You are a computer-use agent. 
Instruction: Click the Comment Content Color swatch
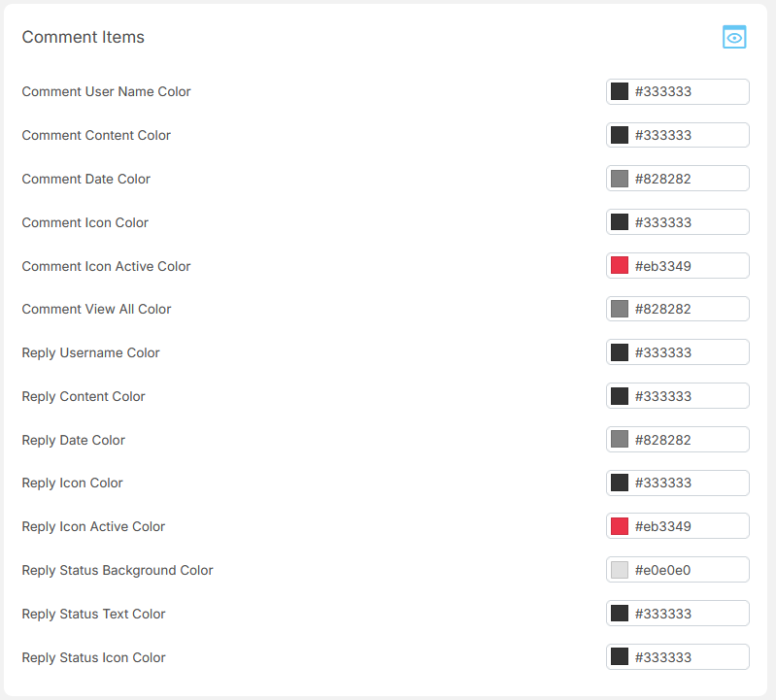click(x=620, y=135)
